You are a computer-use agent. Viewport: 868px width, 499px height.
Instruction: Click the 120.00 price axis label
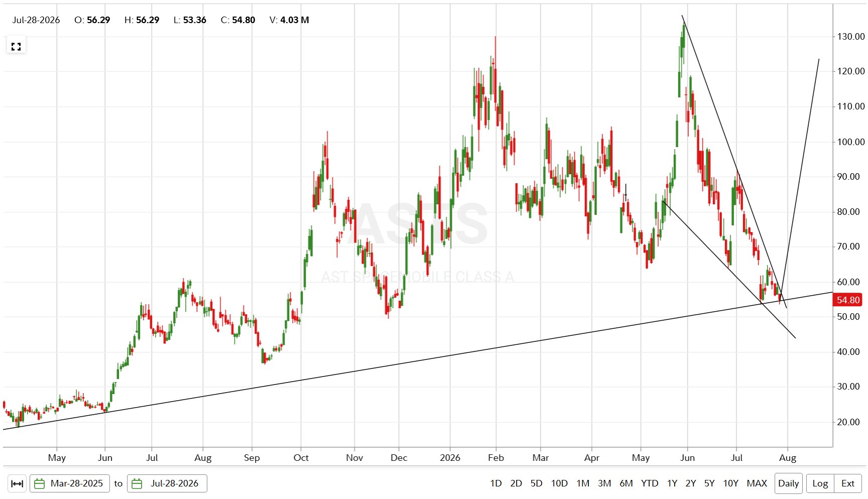click(851, 71)
